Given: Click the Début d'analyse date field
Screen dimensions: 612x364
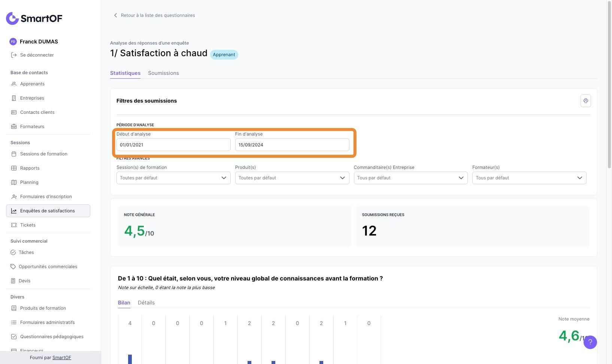Looking at the screenshot, I should pyautogui.click(x=173, y=145).
